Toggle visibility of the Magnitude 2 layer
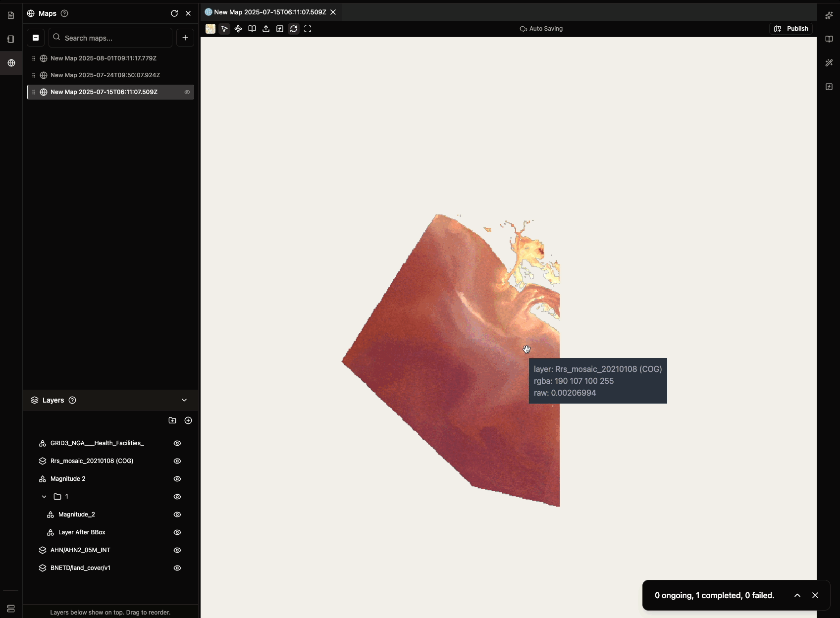The image size is (840, 618). [x=177, y=479]
